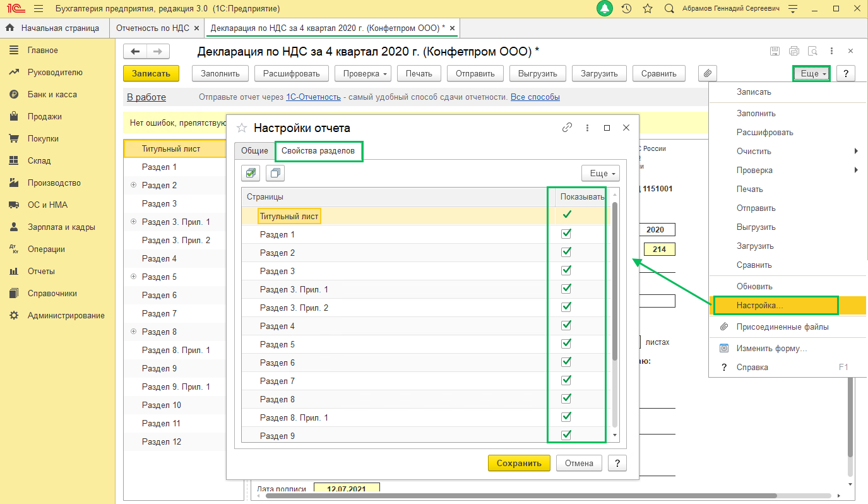Image resolution: width=868 pixels, height=504 pixels.
Task: Choose Настройка... from the Еще menu
Action: point(788,306)
